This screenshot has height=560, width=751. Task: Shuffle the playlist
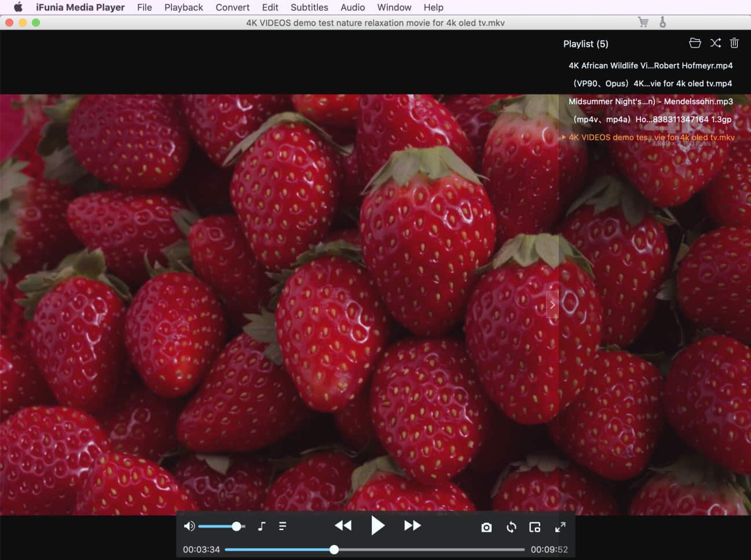(x=716, y=43)
